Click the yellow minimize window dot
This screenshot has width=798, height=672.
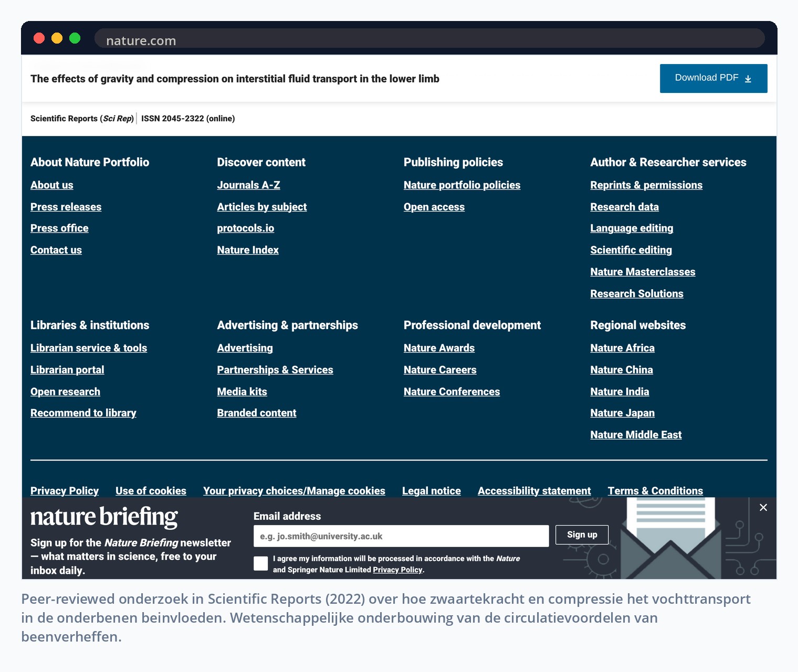[x=57, y=38]
